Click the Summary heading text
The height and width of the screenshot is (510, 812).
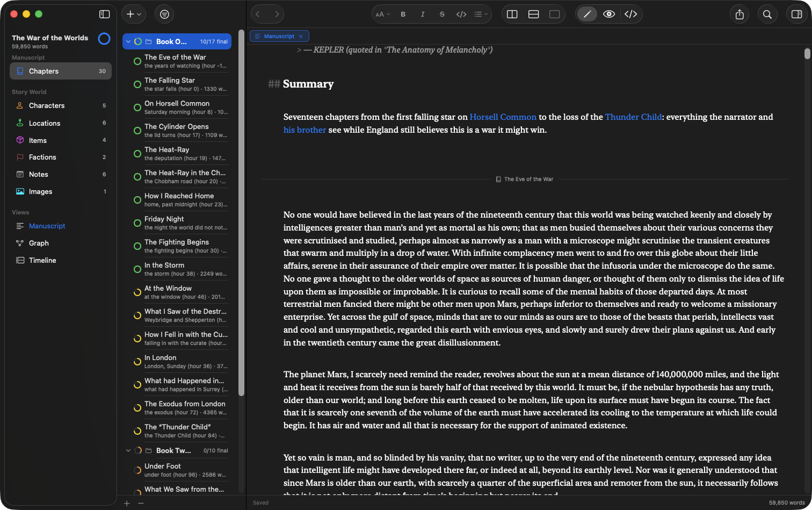click(308, 84)
